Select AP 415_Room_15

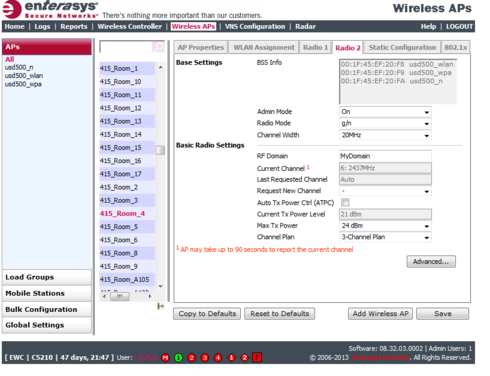point(127,148)
